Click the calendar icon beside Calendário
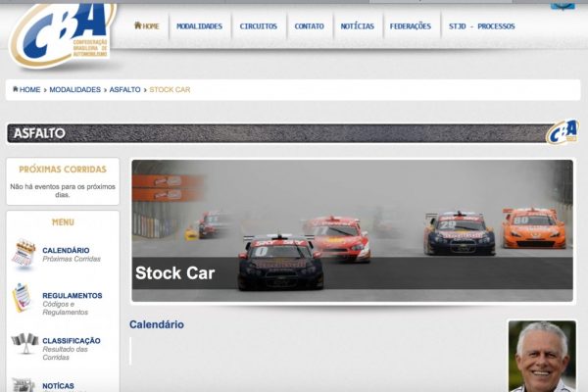The image size is (588, 392). 24,254
